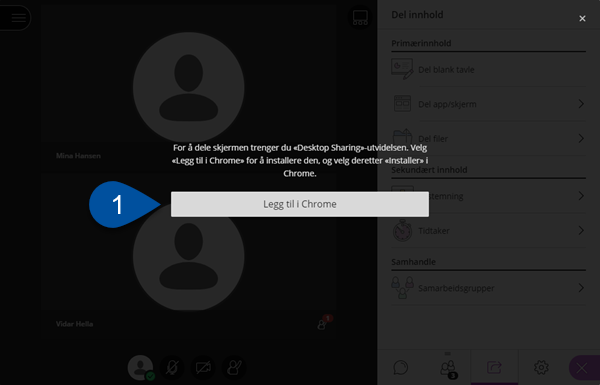Open the attendees tab
The image size is (600, 385).
(x=448, y=368)
